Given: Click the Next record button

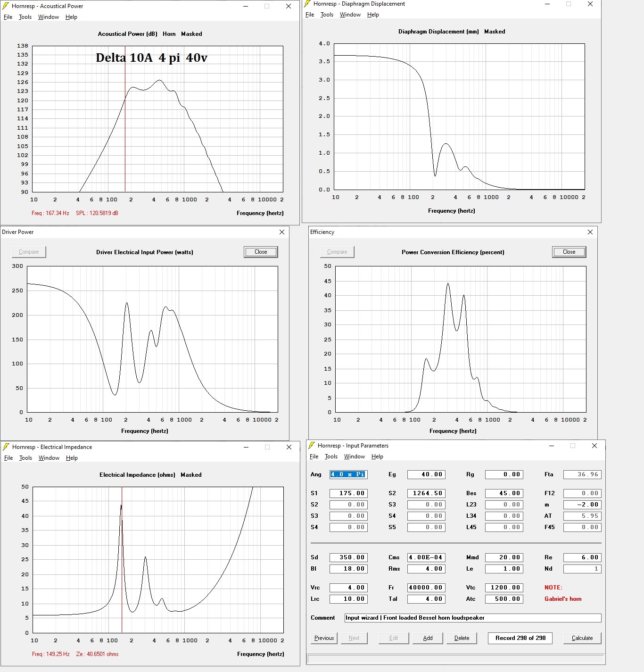Looking at the screenshot, I should (x=354, y=638).
